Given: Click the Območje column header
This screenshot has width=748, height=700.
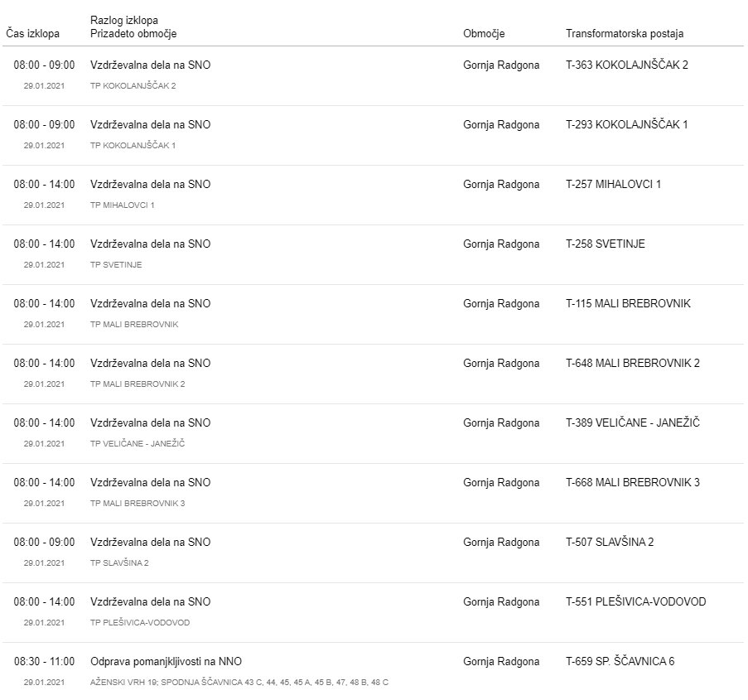Looking at the screenshot, I should (x=484, y=34).
